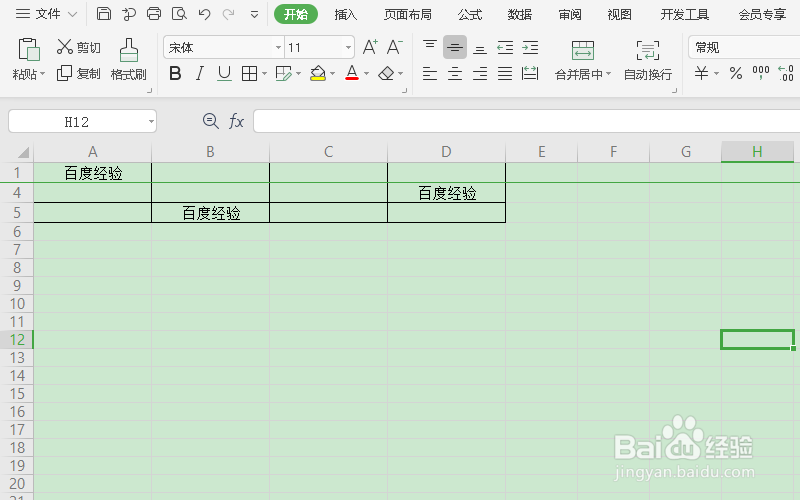Viewport: 800px width, 500px height.
Task: Click the Clear eraser icon
Action: point(386,74)
